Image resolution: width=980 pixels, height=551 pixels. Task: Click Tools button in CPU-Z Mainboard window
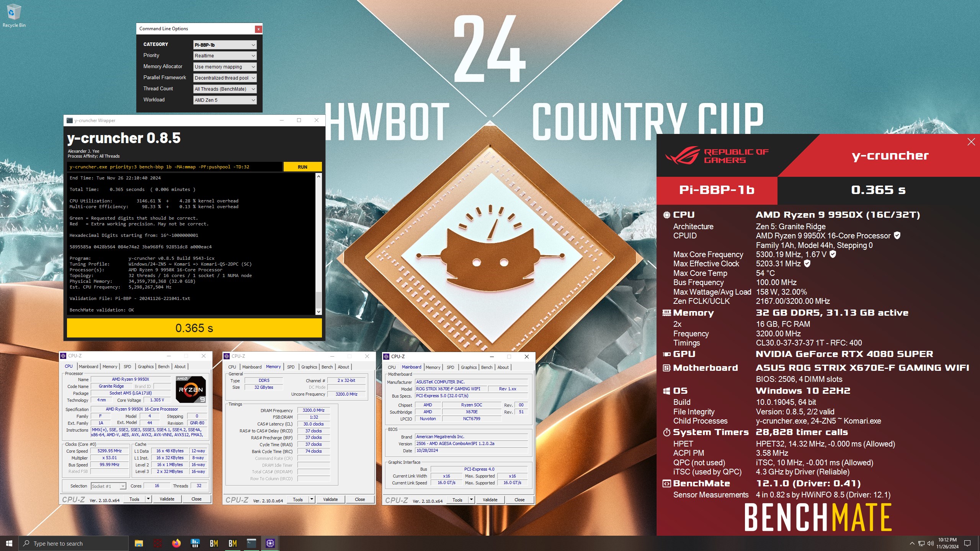457,500
